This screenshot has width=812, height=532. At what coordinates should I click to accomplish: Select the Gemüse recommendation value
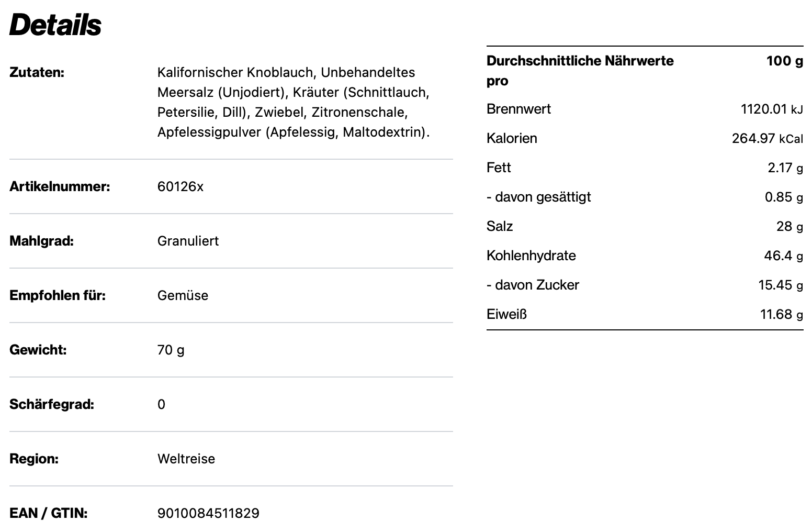(183, 295)
